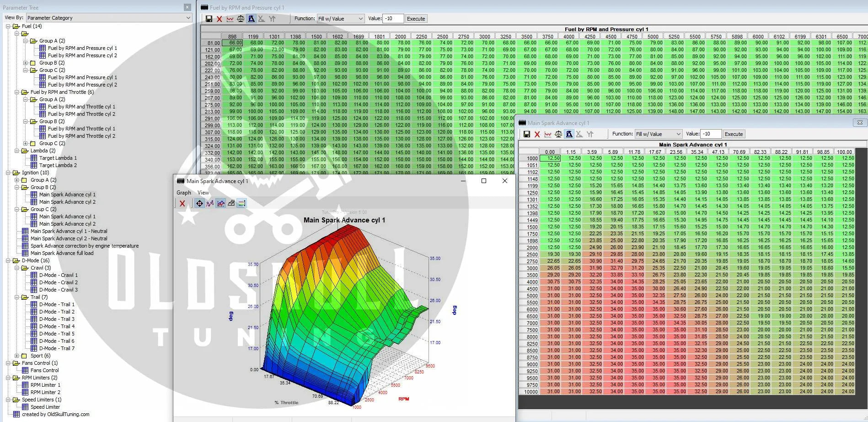Open the View By Parameter Category dropdown
Screen dimensions: 868x422
[x=109, y=18]
